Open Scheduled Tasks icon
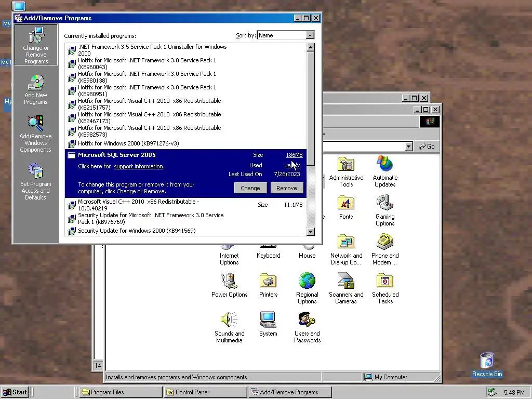 tap(385, 288)
